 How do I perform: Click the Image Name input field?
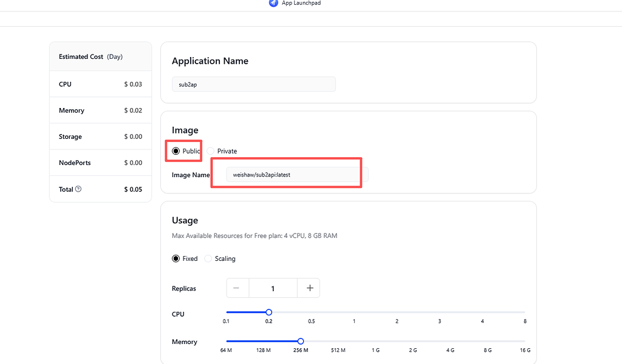coord(297,175)
